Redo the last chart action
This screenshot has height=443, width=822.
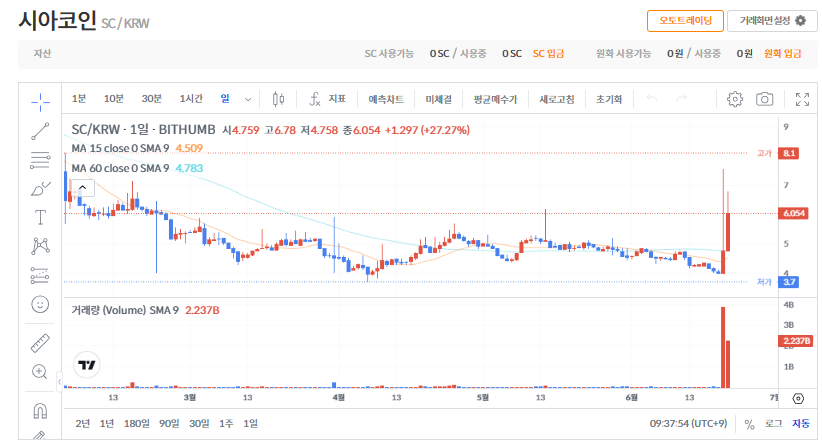click(682, 99)
